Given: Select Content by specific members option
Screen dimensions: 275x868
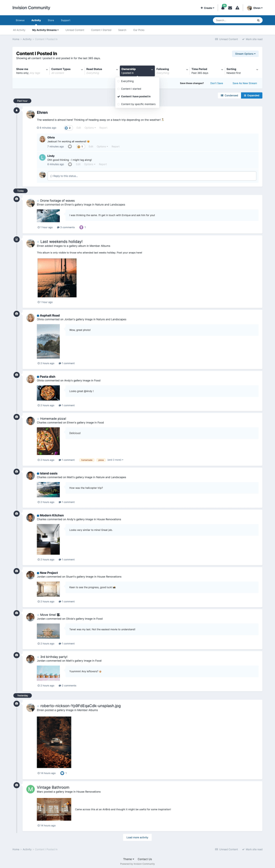Looking at the screenshot, I should pos(137,104).
